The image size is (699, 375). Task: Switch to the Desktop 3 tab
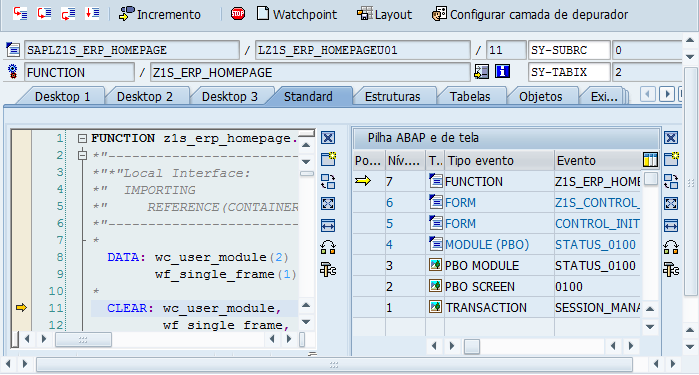coord(230,96)
